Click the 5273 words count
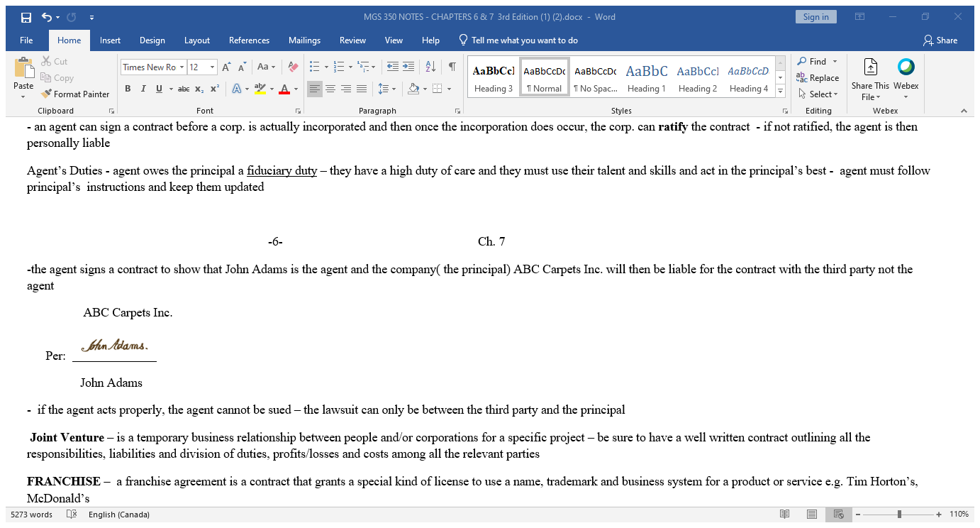The image size is (980, 528). [x=31, y=515]
